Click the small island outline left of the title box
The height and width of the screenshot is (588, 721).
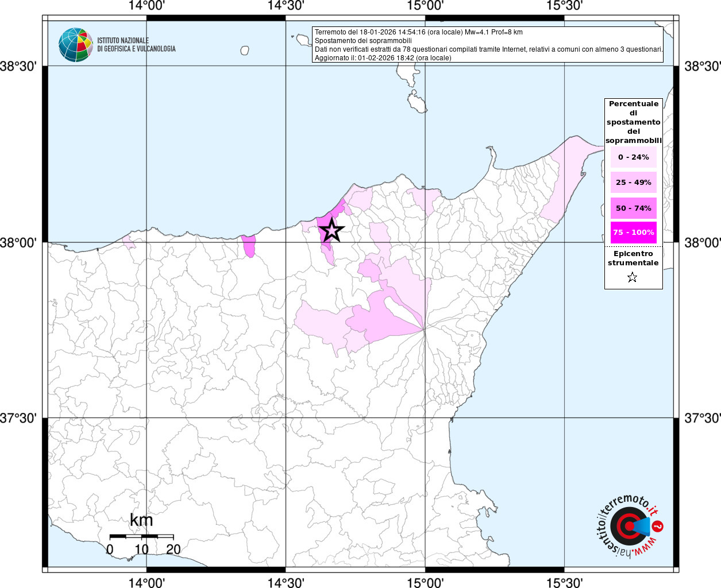245,51
